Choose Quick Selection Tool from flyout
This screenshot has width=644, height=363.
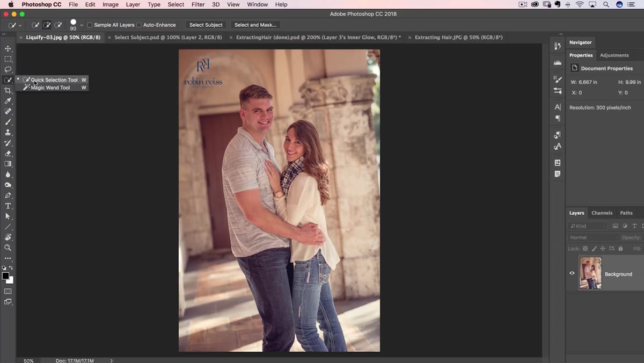(x=53, y=80)
